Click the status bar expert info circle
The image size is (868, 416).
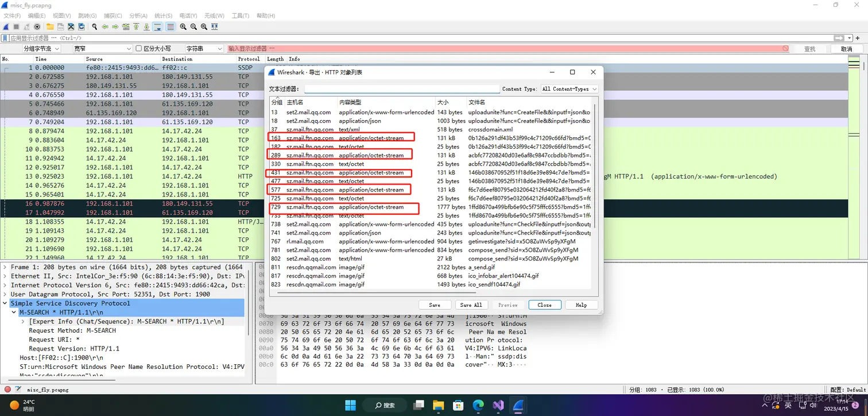point(7,390)
